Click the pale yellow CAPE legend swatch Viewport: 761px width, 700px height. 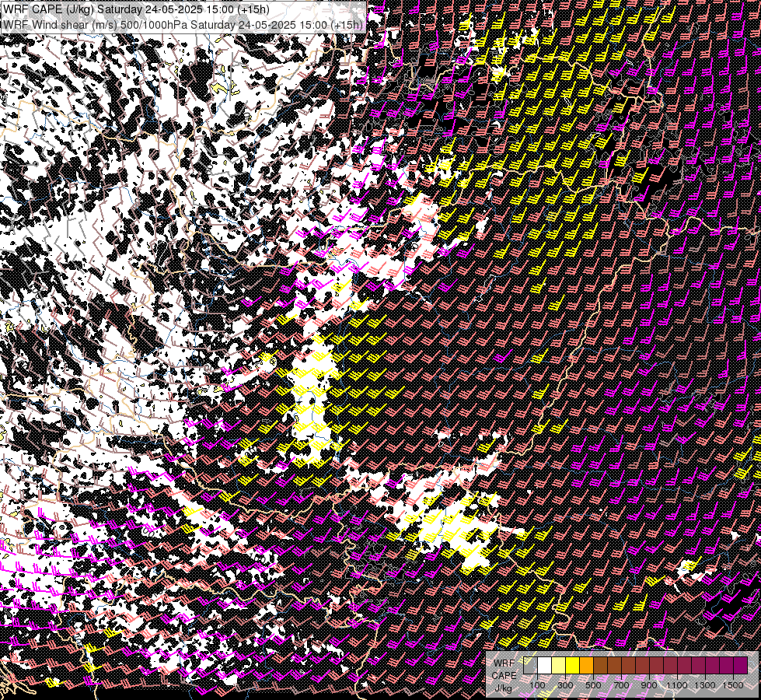(x=559, y=666)
